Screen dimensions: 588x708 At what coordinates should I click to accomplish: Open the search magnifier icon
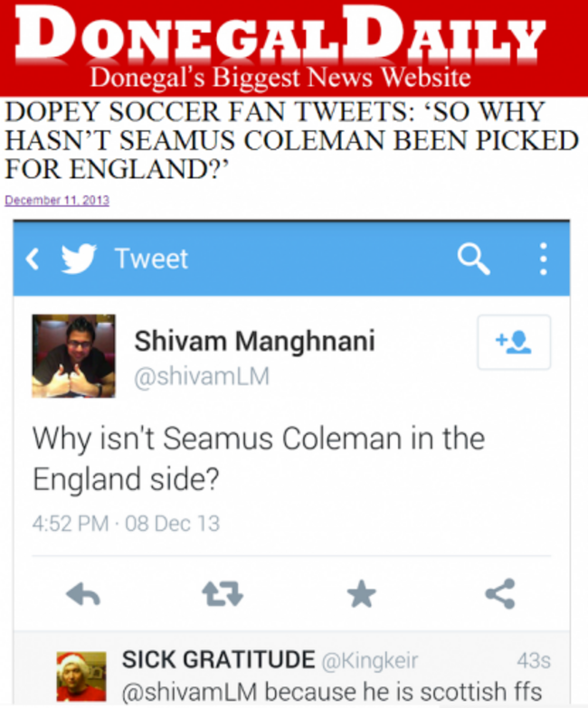click(x=473, y=259)
